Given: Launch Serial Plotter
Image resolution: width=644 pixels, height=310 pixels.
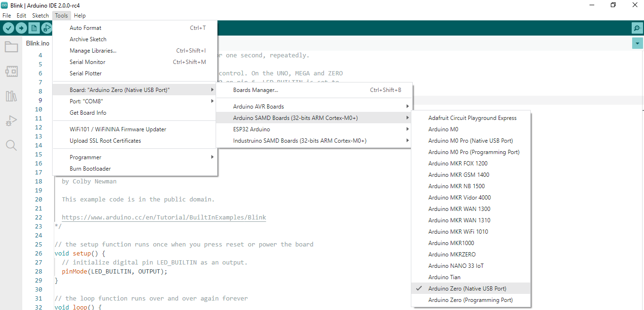Looking at the screenshot, I should (135, 73).
